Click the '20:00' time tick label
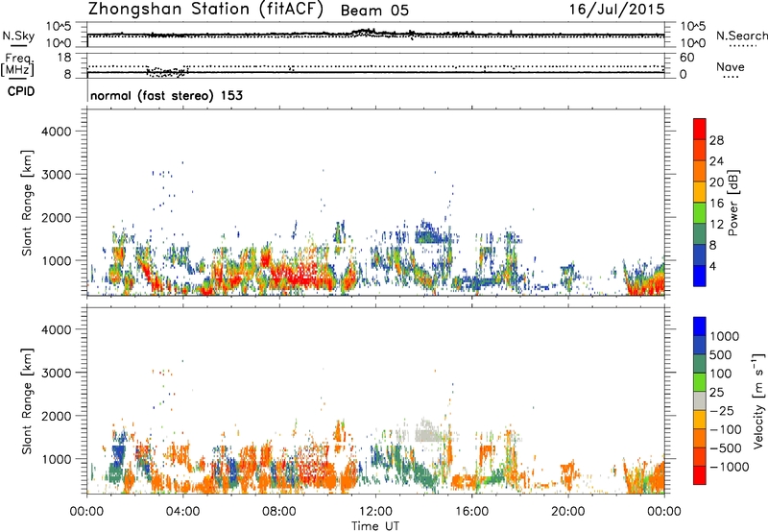768x532 pixels. [567, 512]
